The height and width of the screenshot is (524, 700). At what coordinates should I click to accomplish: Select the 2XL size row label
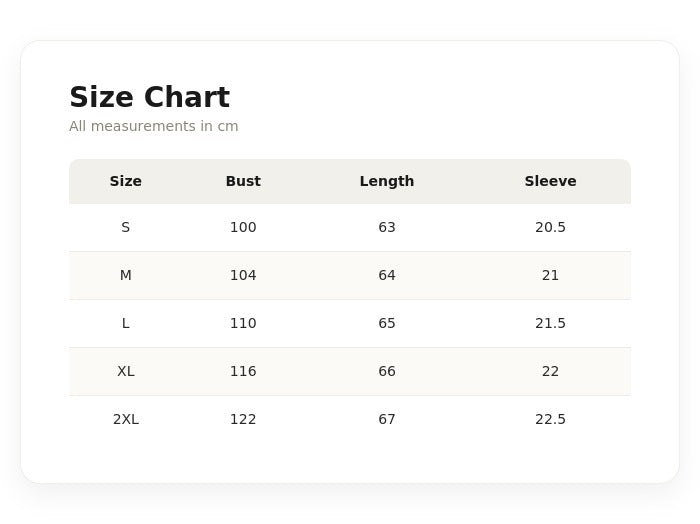125,420
